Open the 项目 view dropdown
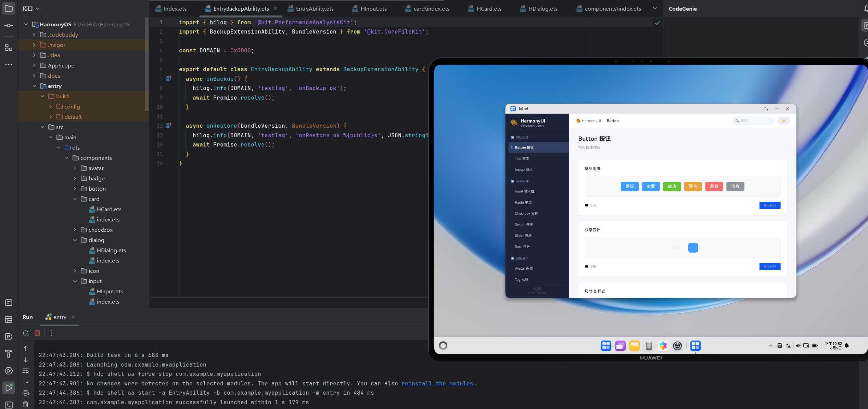The image size is (868, 409). [x=31, y=9]
